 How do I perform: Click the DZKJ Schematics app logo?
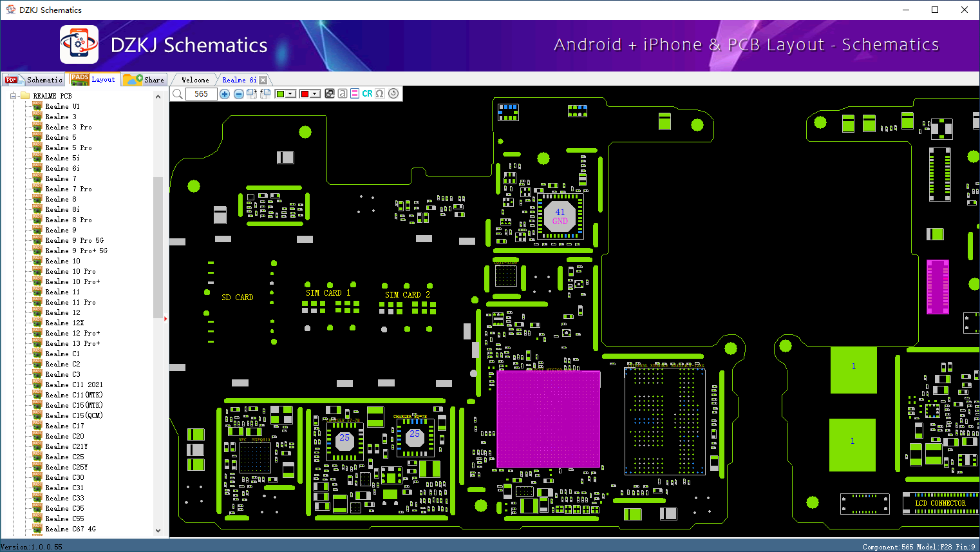pyautogui.click(x=79, y=44)
